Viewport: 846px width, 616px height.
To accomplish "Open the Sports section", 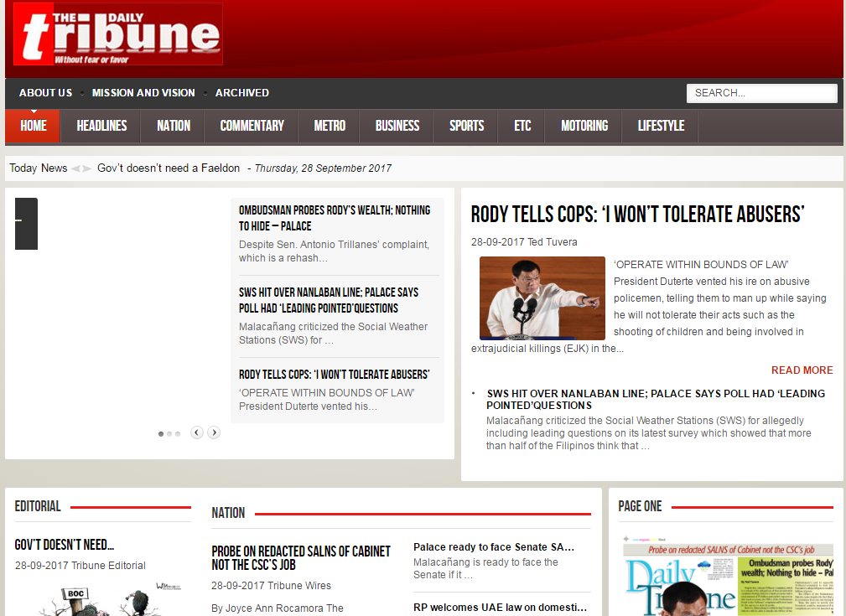I will pos(467,127).
